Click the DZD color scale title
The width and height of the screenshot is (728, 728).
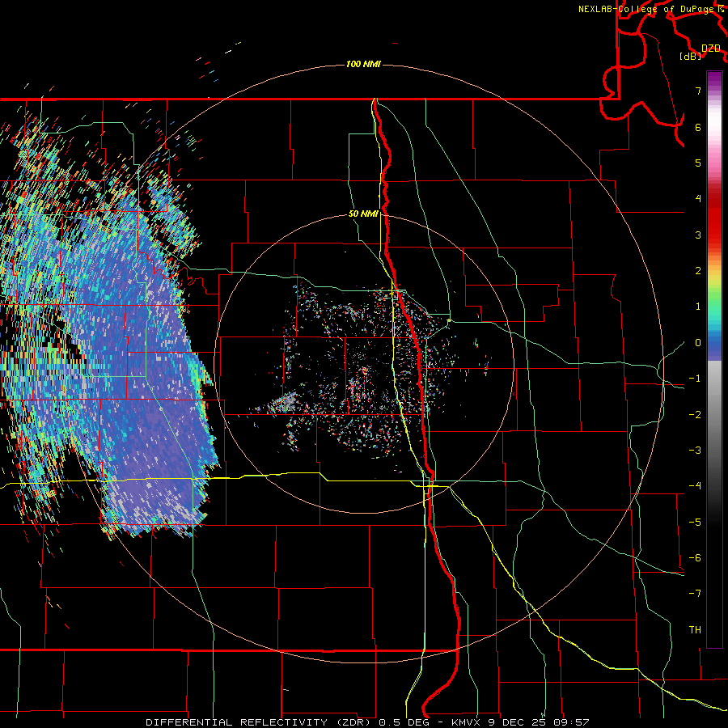tap(711, 49)
